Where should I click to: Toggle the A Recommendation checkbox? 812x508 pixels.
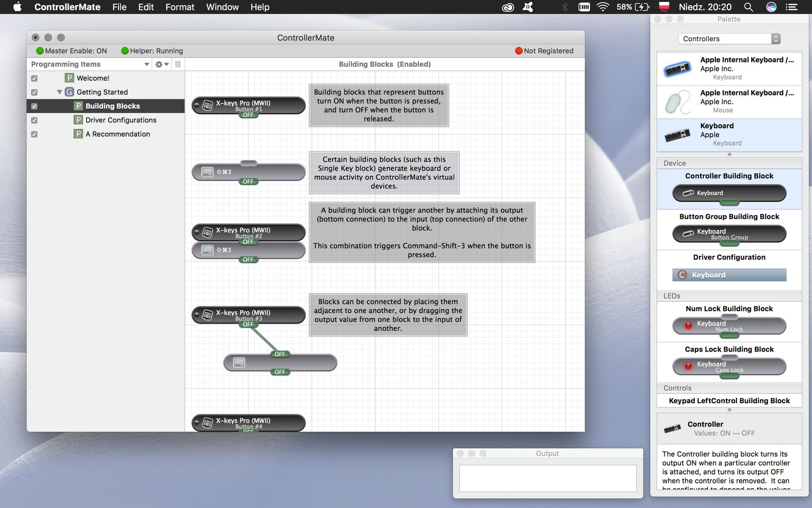34,135
